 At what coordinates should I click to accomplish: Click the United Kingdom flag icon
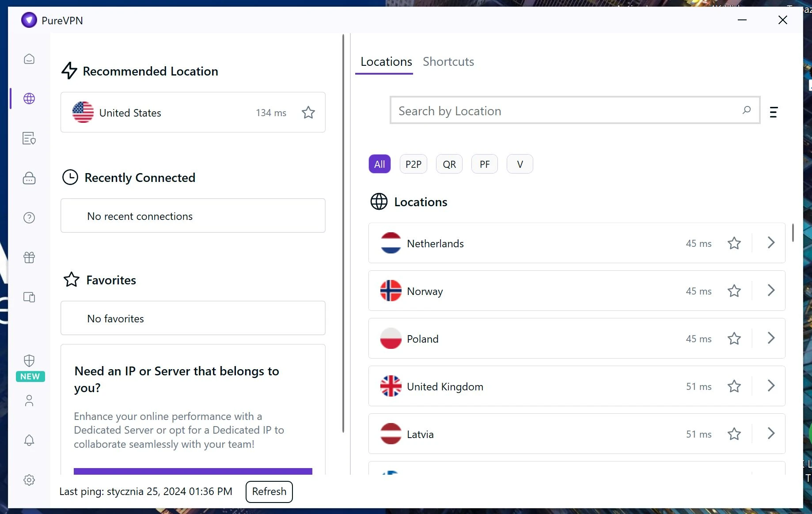(391, 386)
